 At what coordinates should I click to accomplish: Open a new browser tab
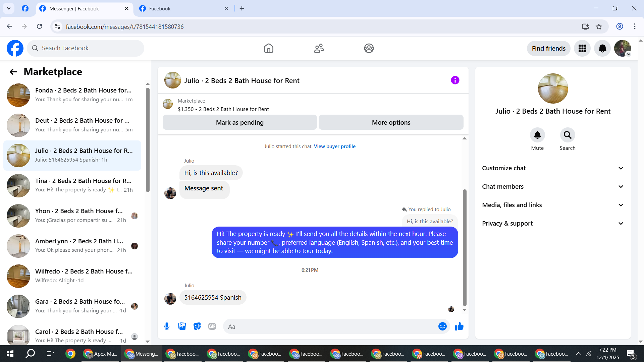pyautogui.click(x=242, y=9)
